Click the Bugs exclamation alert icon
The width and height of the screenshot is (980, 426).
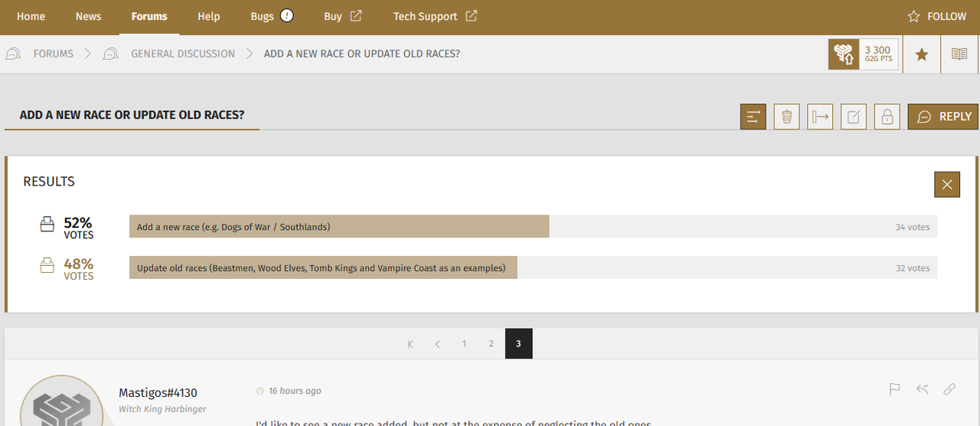(286, 15)
